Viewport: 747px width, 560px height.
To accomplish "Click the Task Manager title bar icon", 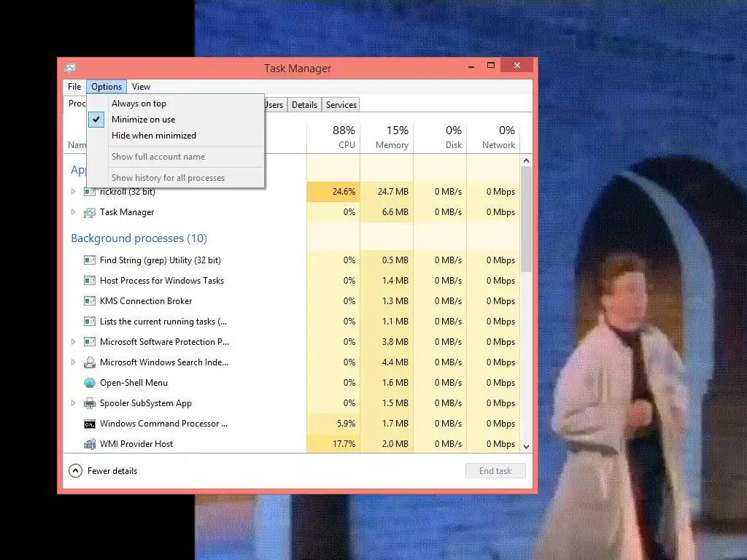I will point(70,68).
